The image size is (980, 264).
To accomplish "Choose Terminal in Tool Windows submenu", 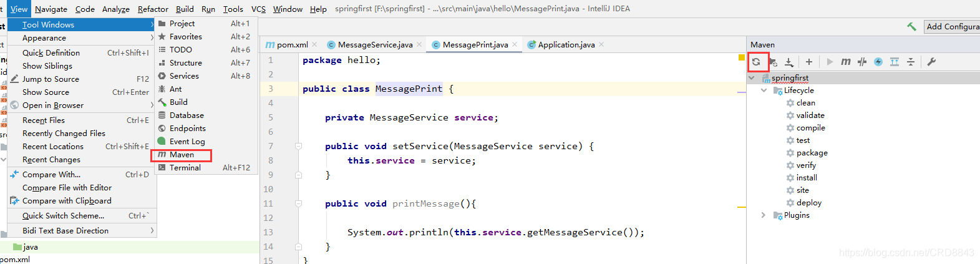I will [x=206, y=168].
